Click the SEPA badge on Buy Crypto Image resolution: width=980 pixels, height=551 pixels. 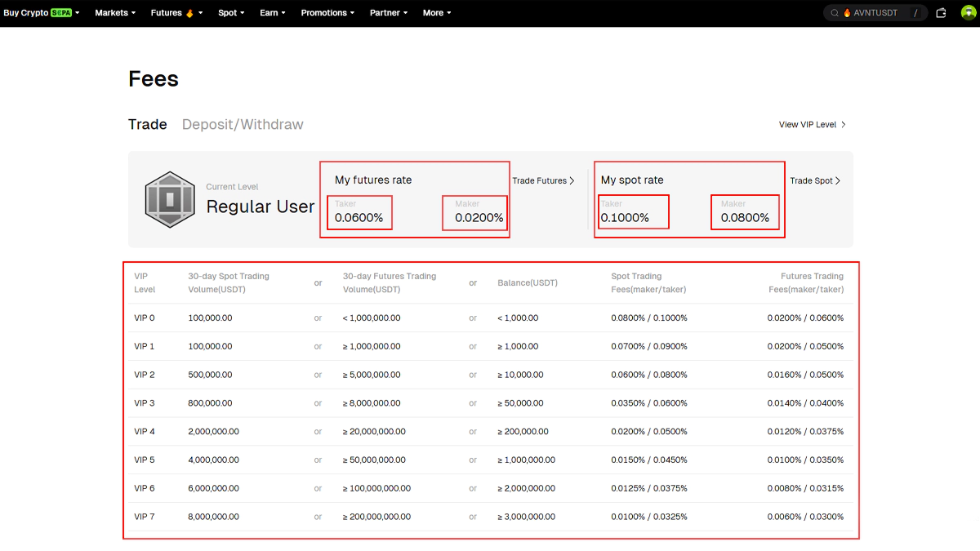coord(61,13)
